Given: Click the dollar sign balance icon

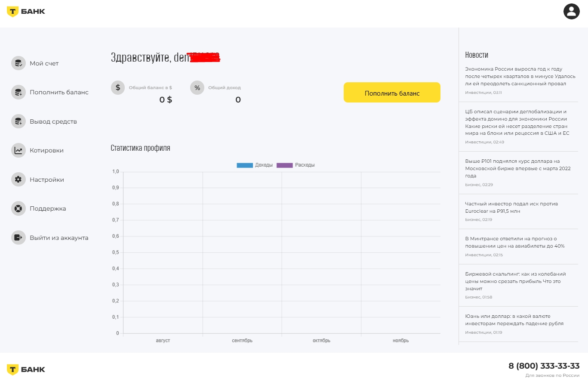Looking at the screenshot, I should pyautogui.click(x=118, y=87).
